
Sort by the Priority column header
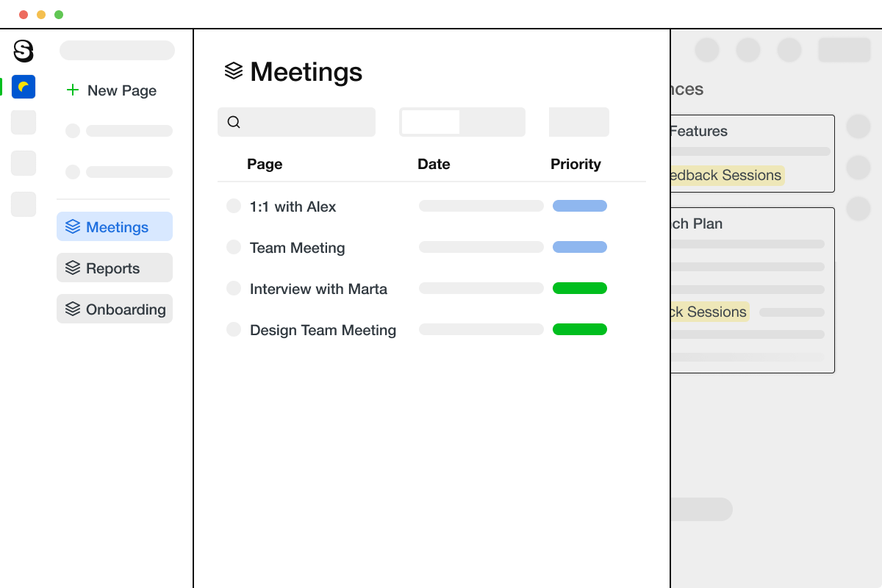pyautogui.click(x=576, y=164)
